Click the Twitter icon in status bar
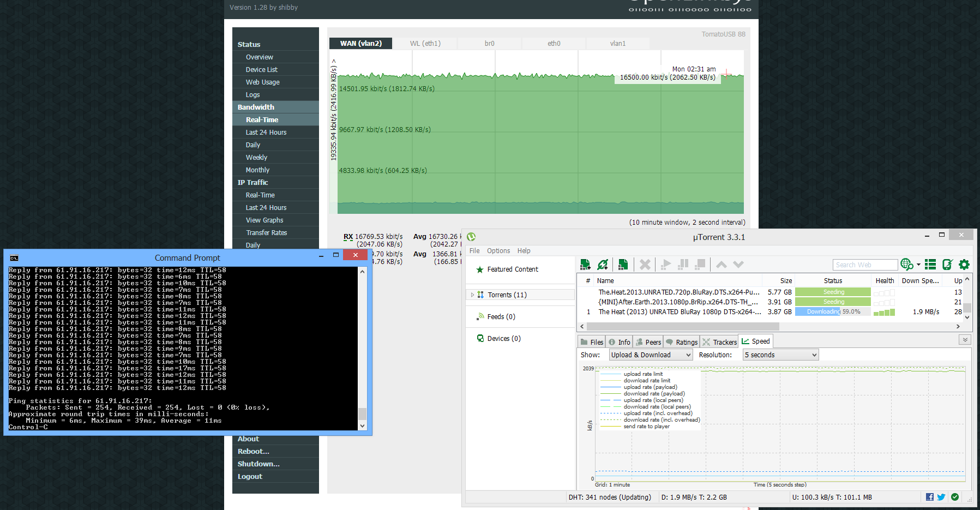The height and width of the screenshot is (510, 980). pyautogui.click(x=941, y=497)
